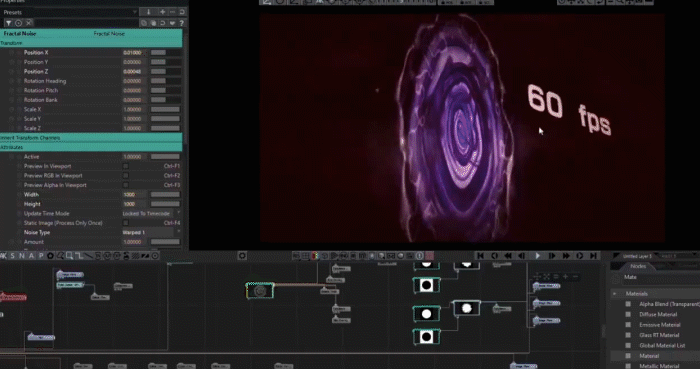700x369 pixels.
Task: Click the Width value field
Action: click(133, 195)
